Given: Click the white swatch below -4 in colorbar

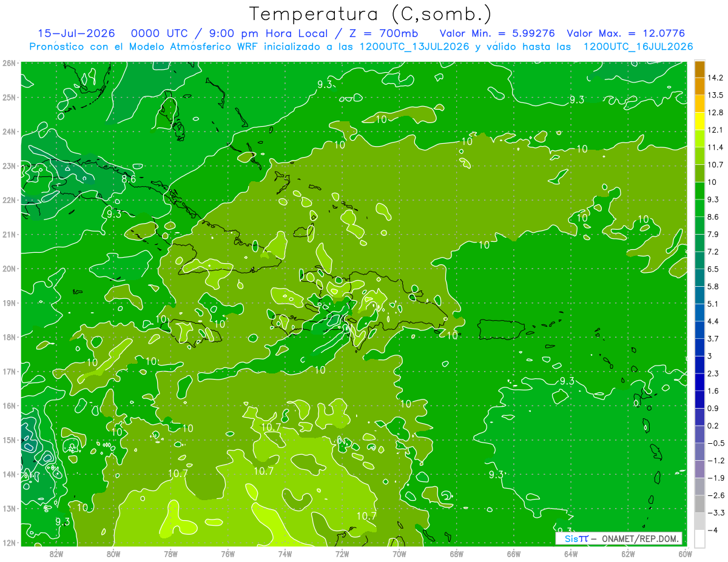Looking at the screenshot, I should (699, 538).
